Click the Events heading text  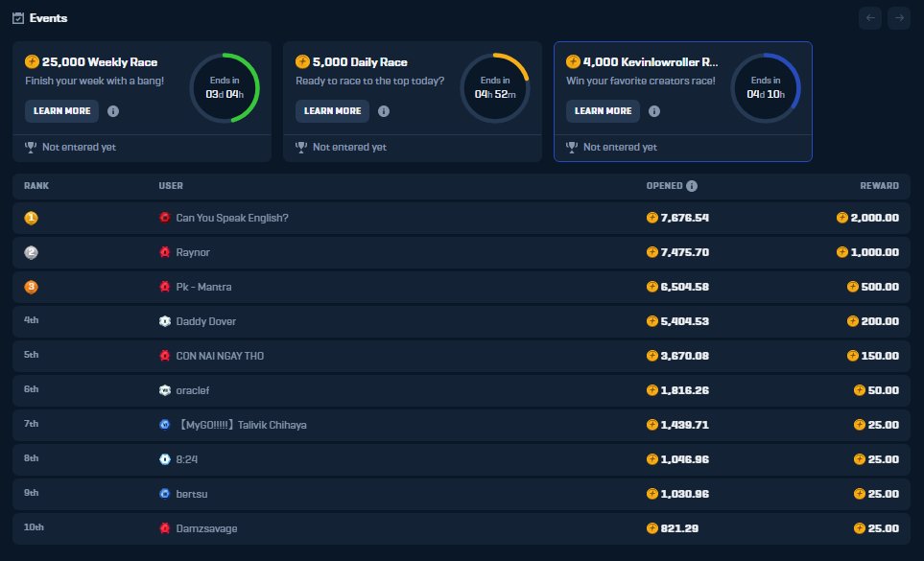tap(48, 18)
